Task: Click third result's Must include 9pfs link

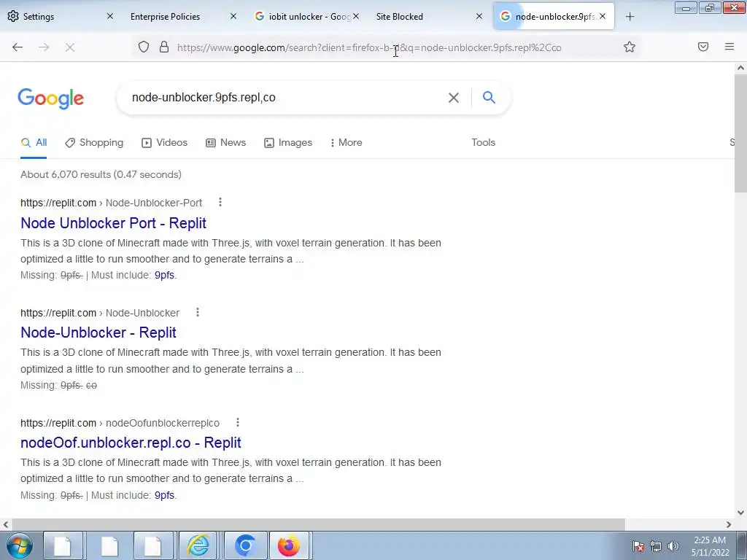Action: click(164, 495)
